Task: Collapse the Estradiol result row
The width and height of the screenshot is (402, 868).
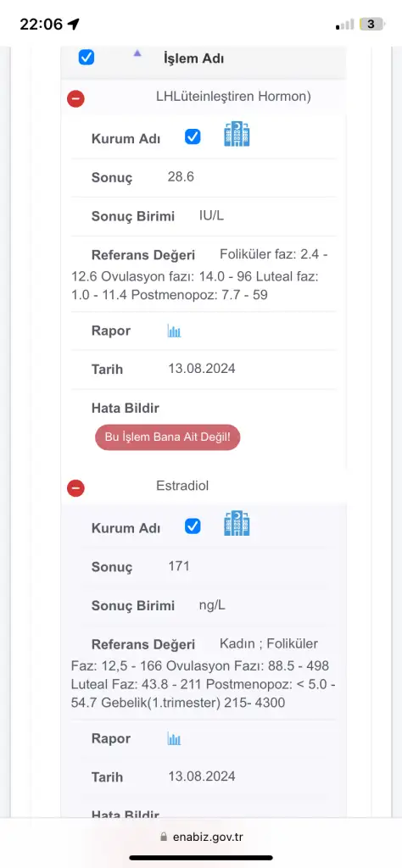Action: click(x=75, y=488)
